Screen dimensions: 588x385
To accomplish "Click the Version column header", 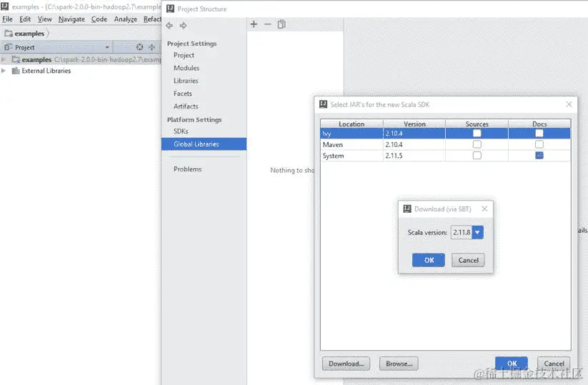I will 414,124.
